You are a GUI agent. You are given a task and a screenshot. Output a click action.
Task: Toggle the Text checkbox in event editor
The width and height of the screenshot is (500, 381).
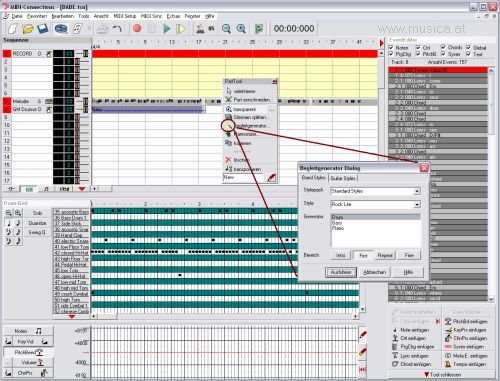click(468, 54)
